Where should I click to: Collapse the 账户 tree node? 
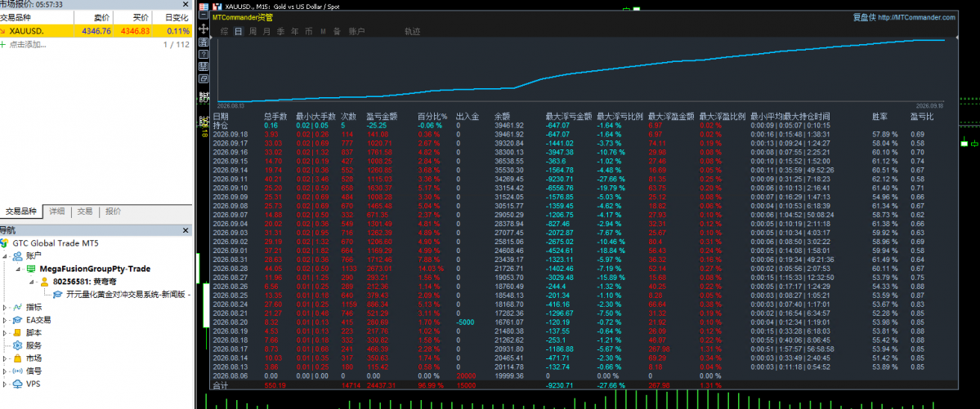(x=6, y=256)
